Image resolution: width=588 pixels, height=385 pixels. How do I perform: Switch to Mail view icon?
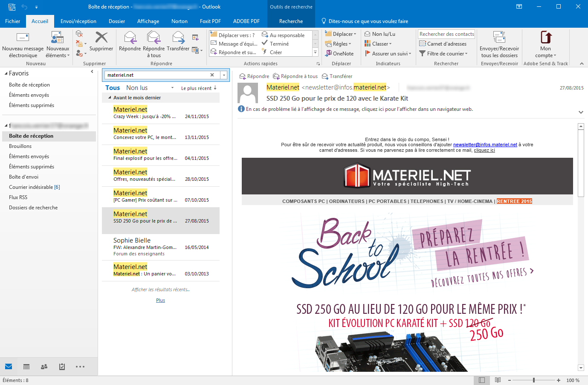[9, 367]
